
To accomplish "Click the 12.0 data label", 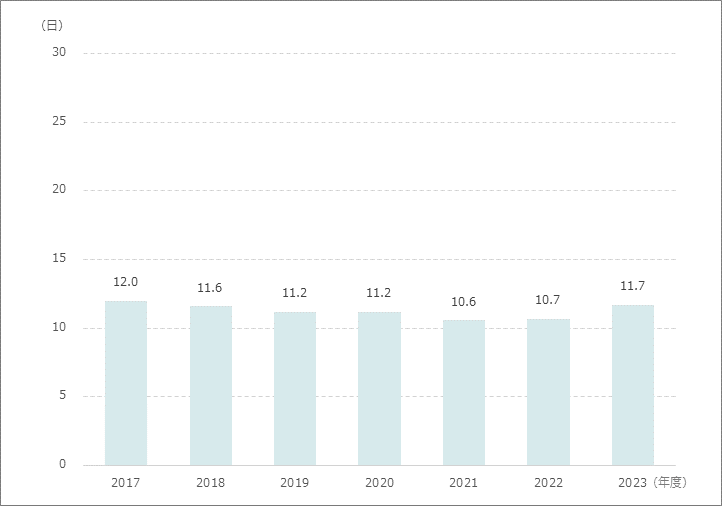I will click(x=126, y=282).
